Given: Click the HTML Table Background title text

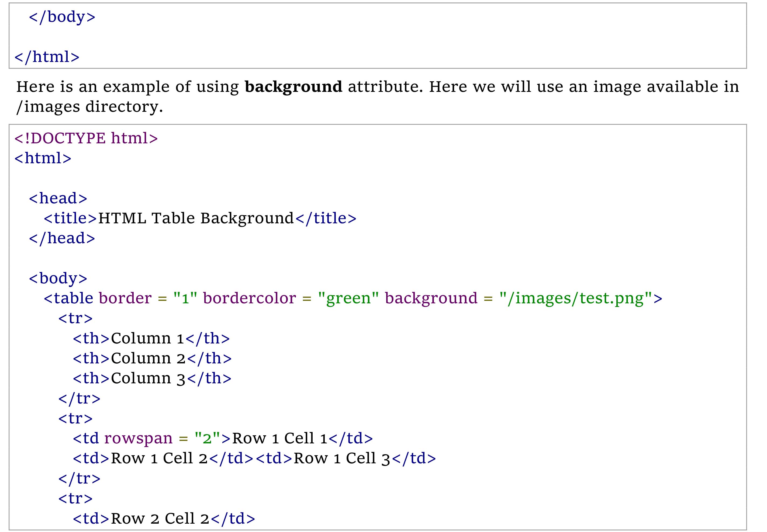Looking at the screenshot, I should pos(196,218).
